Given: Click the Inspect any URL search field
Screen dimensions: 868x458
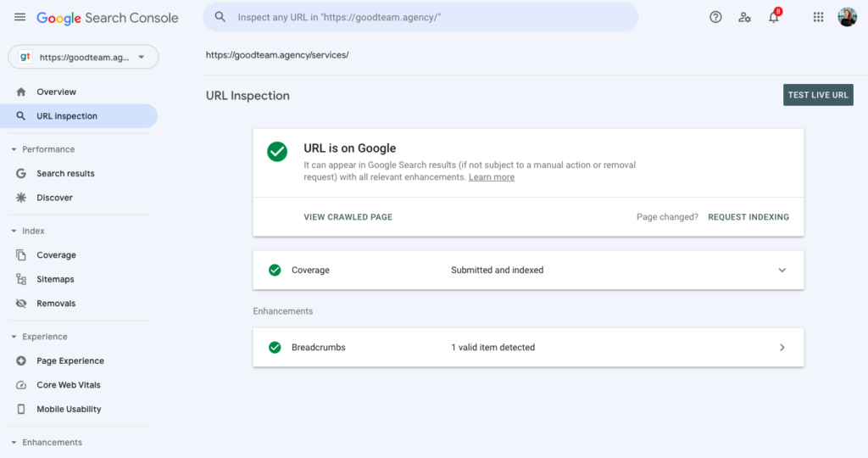Looking at the screenshot, I should pos(420,17).
